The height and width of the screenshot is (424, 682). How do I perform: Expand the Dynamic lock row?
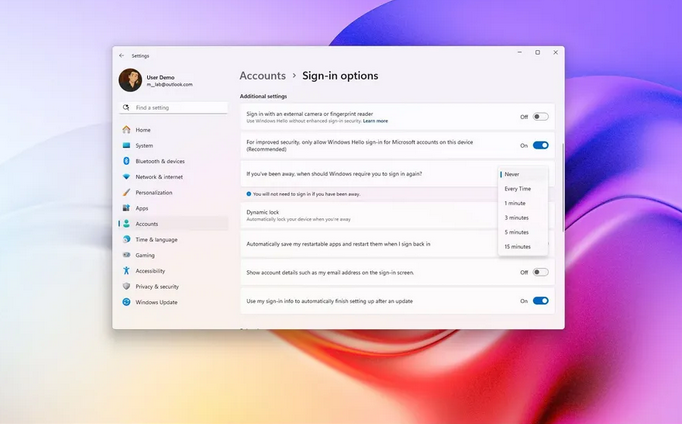[x=397, y=215]
